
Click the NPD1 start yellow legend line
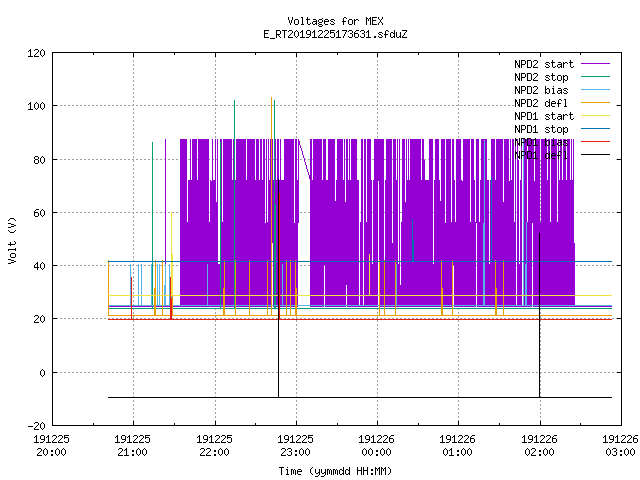(x=595, y=116)
